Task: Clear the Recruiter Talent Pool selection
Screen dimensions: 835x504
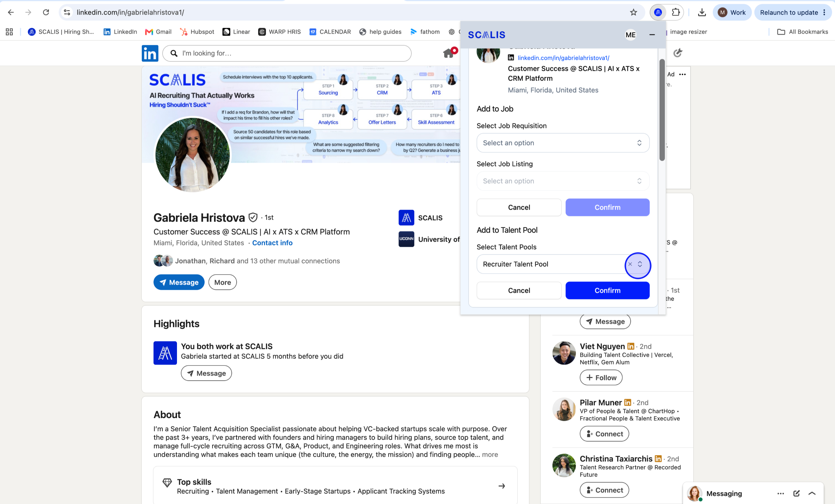Action: click(630, 264)
